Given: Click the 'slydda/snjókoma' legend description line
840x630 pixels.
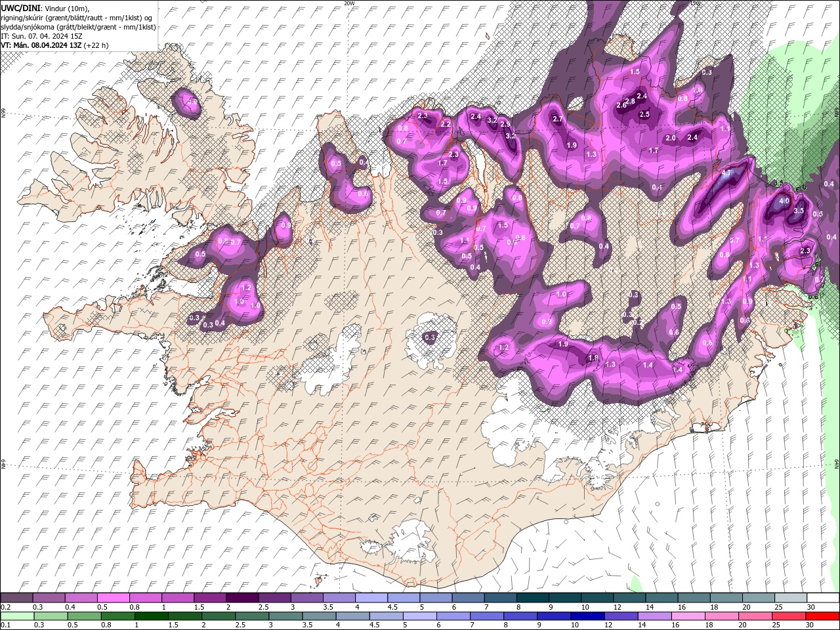Looking at the screenshot, I should (x=78, y=27).
